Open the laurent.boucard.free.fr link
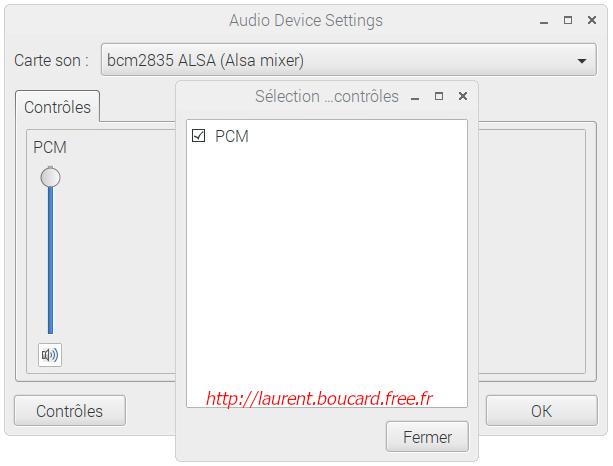 click(x=319, y=398)
